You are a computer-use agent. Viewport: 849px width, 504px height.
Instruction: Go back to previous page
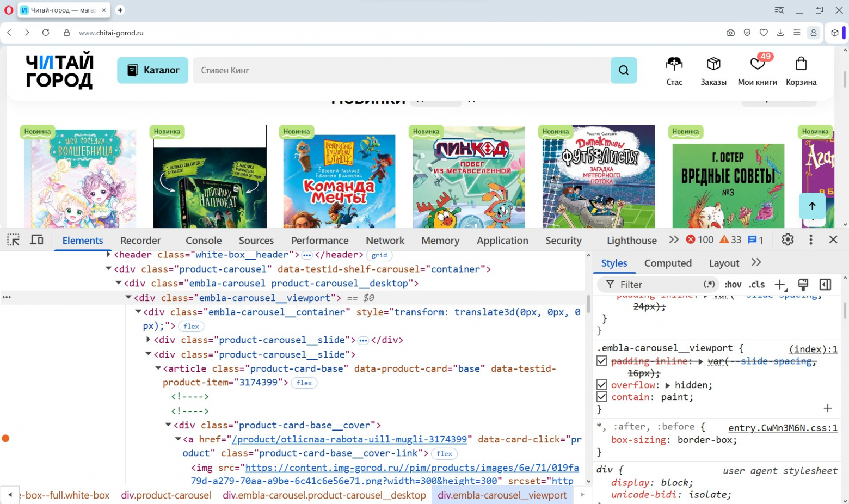[x=9, y=33]
